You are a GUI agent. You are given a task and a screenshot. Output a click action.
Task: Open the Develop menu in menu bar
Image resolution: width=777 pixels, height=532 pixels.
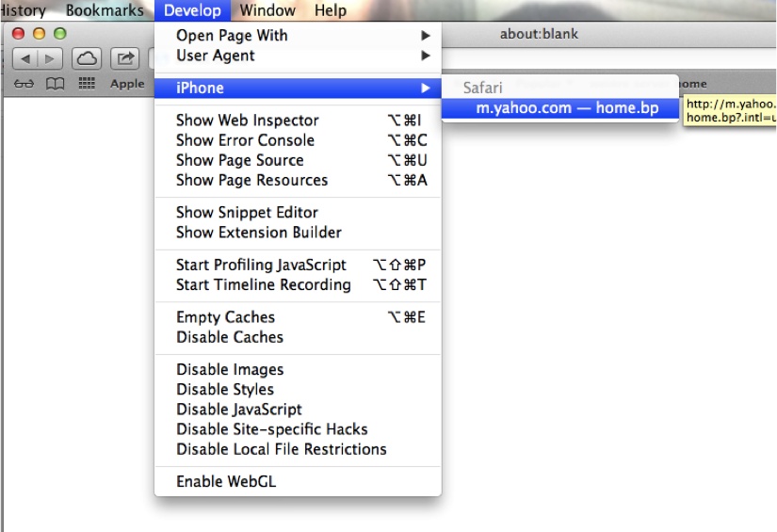click(192, 10)
